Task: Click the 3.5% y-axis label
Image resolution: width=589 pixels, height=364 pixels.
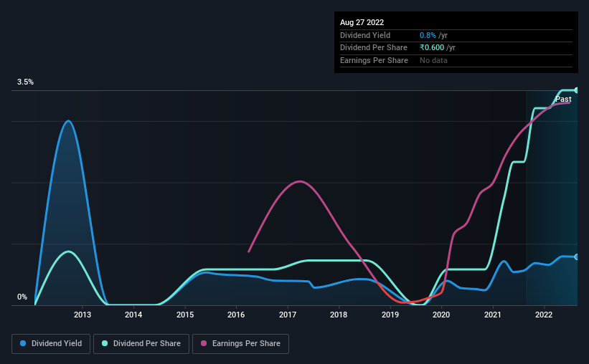Action: pos(25,82)
